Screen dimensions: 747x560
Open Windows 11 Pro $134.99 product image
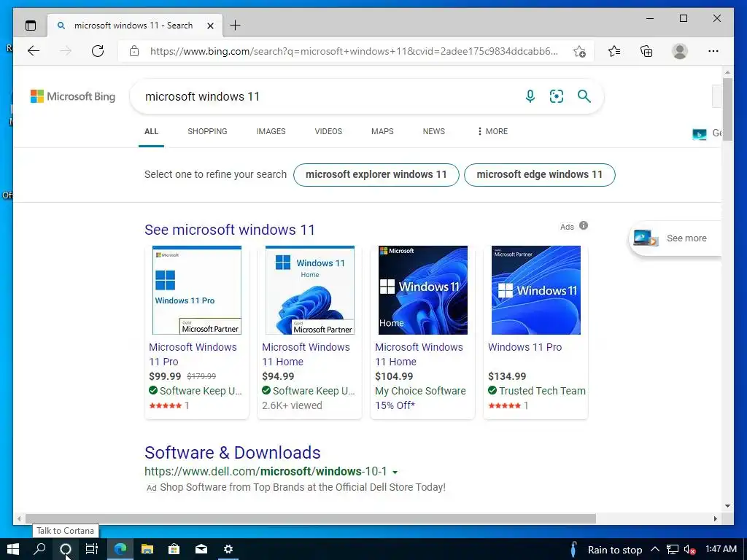pyautogui.click(x=536, y=290)
